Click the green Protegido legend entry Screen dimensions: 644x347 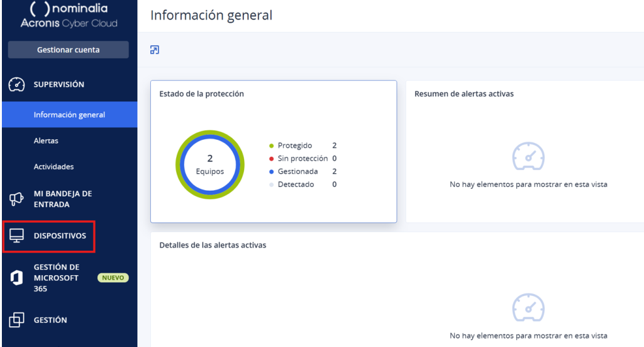click(x=294, y=145)
